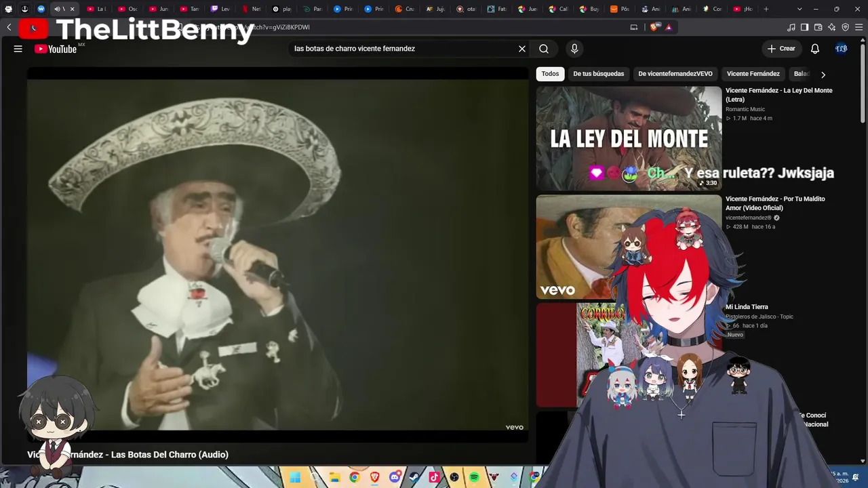The height and width of the screenshot is (488, 868).
Task: Open the YouTube guide hamburger menu
Action: coord(18,49)
